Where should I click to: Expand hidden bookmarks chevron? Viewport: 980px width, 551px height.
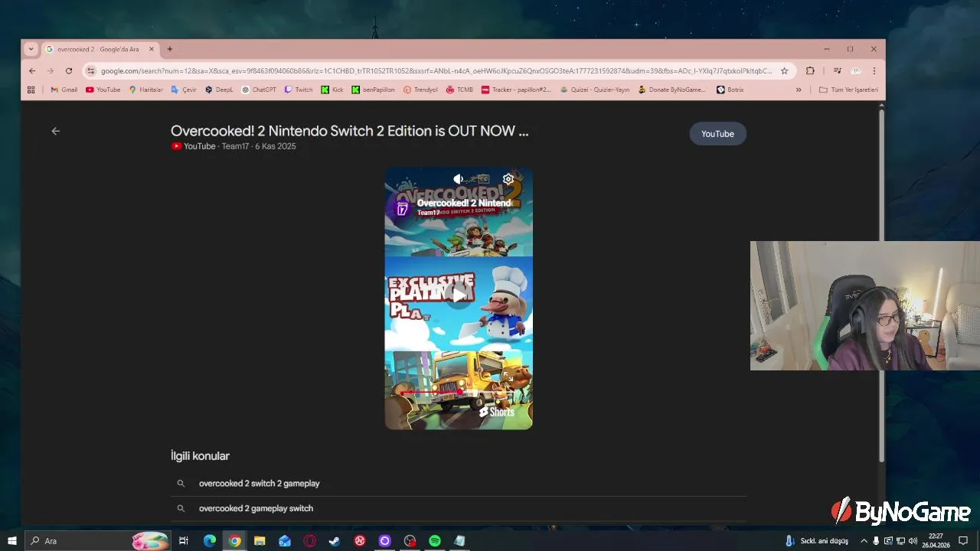799,90
